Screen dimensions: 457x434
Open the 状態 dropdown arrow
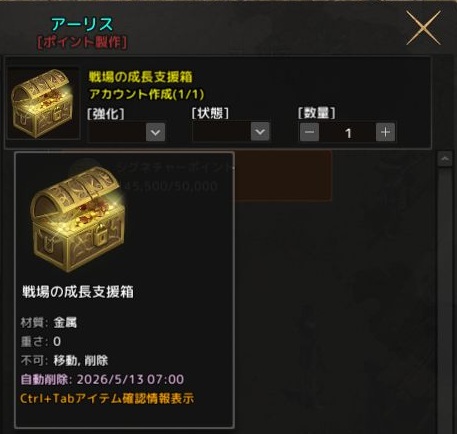pyautogui.click(x=260, y=132)
